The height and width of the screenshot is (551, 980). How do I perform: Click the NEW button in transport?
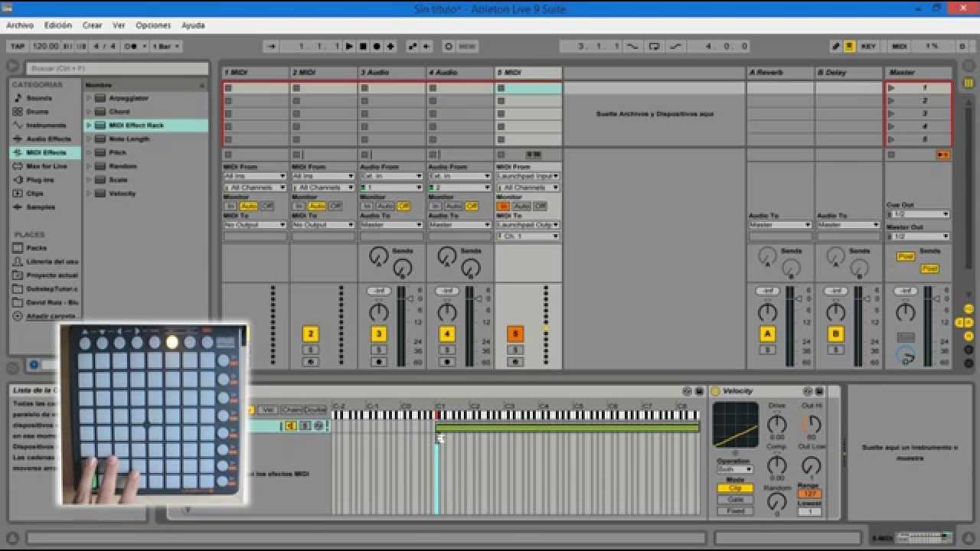coord(467,46)
